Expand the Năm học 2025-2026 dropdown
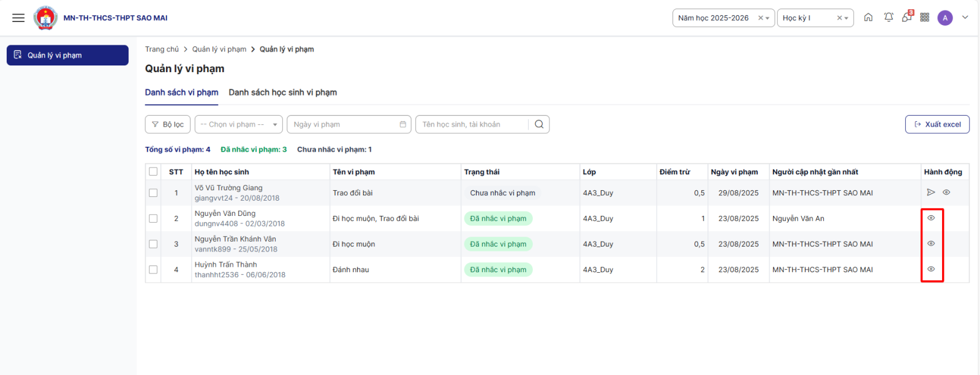980x375 pixels. pos(767,18)
